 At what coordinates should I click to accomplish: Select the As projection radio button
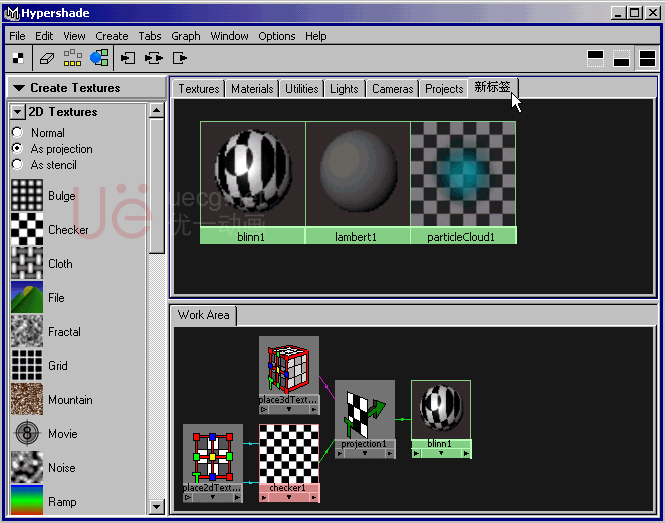point(17,148)
